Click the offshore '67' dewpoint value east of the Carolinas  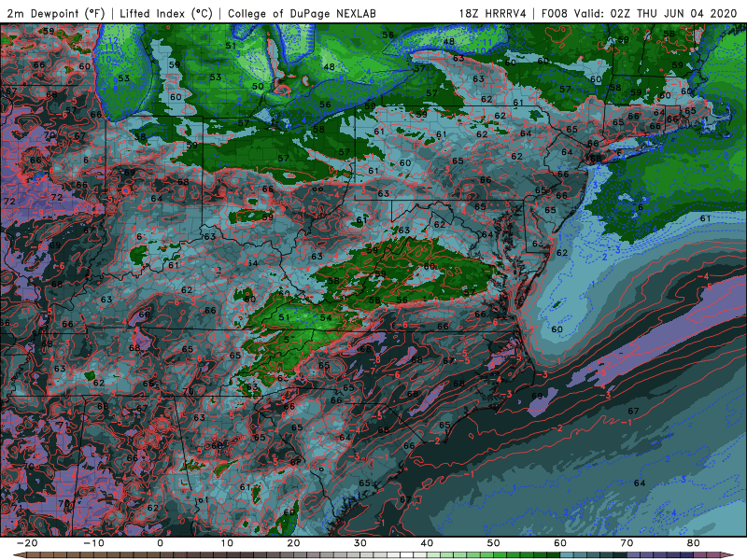pyautogui.click(x=633, y=411)
